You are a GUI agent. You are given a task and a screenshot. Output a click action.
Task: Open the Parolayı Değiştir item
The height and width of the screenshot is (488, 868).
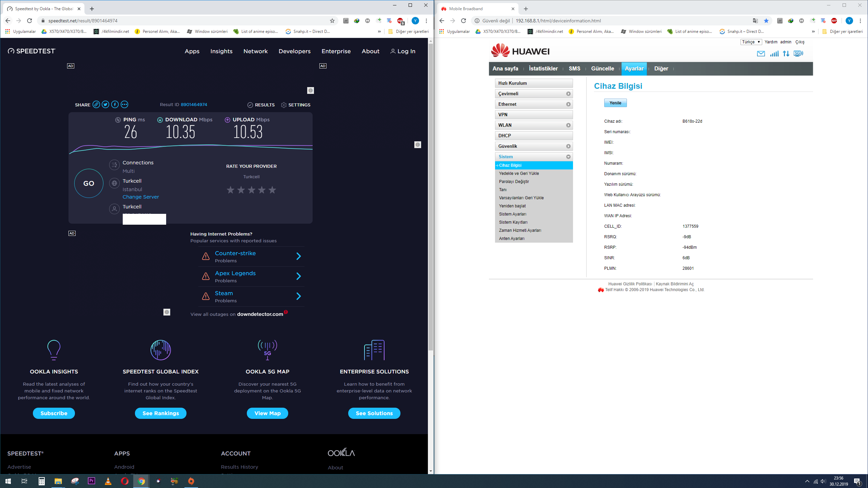click(x=514, y=182)
